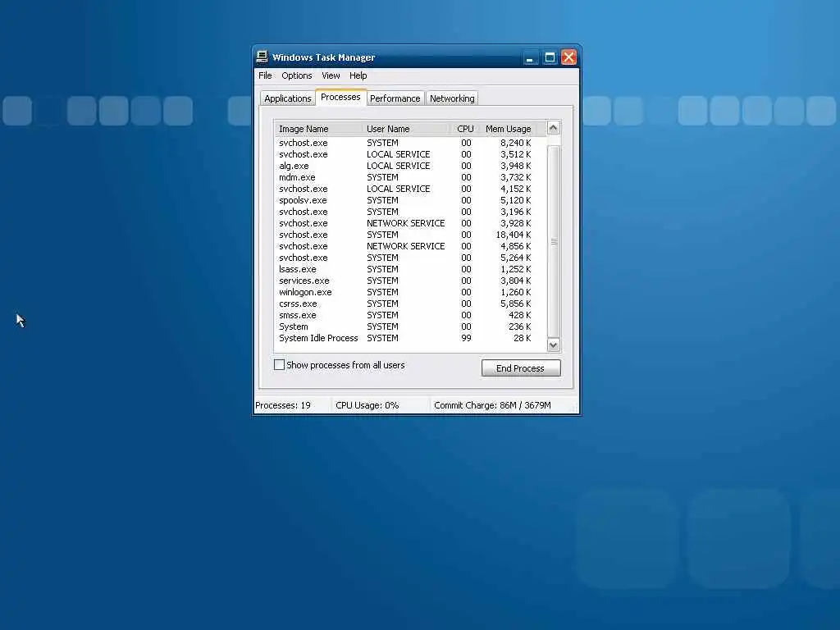Viewport: 840px width, 630px height.
Task: Open the Help menu
Action: [x=358, y=75]
